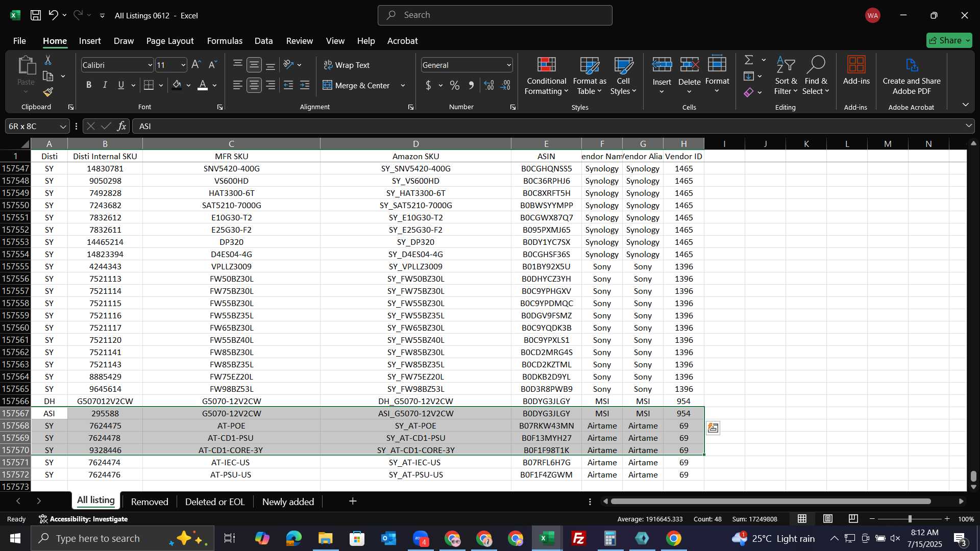Click Merge & Center button
The image size is (980, 551).
point(357,85)
